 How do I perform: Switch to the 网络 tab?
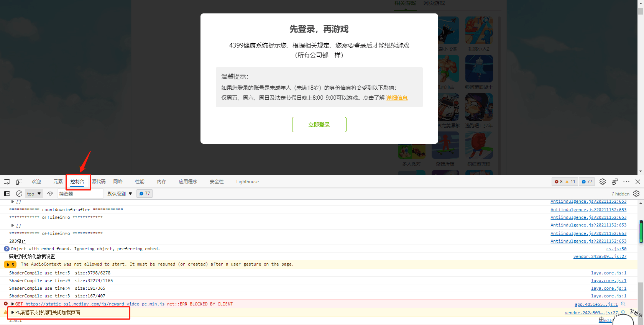coord(118,182)
